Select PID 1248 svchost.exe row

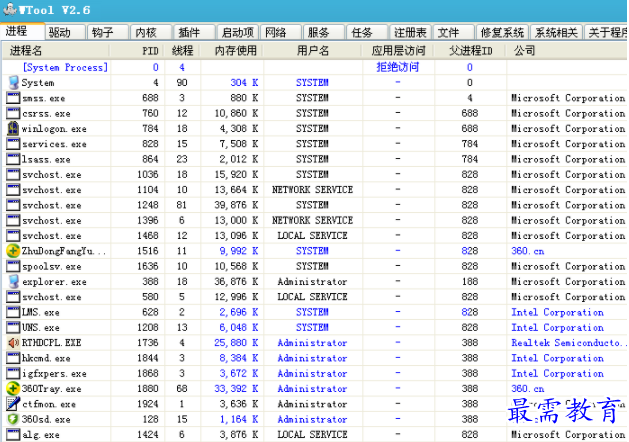[314, 205]
